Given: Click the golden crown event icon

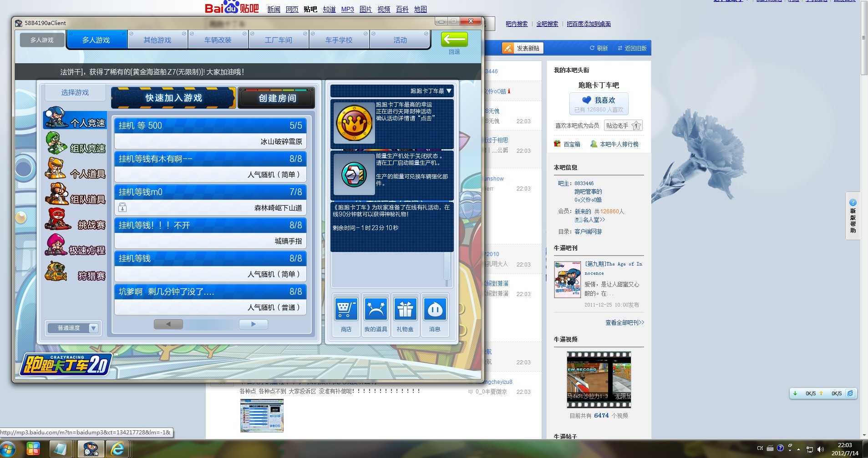Looking at the screenshot, I should pyautogui.click(x=354, y=123).
